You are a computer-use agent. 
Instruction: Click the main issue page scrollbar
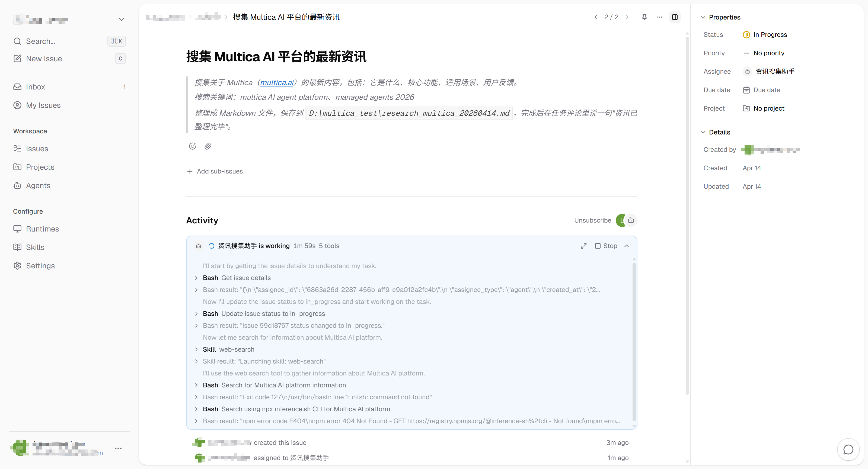click(687, 216)
